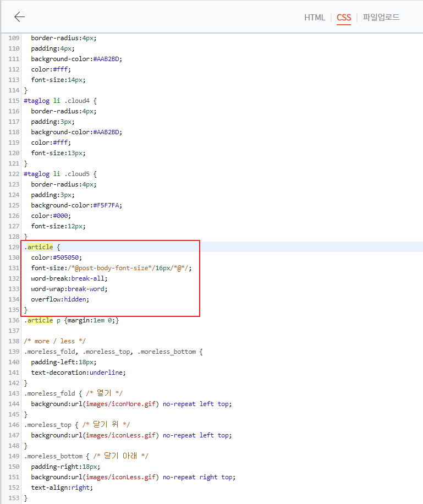This screenshot has height=504, width=423.
Task: Click 'background-color:#AAB2BD;' on line 111
Action: tap(76, 59)
